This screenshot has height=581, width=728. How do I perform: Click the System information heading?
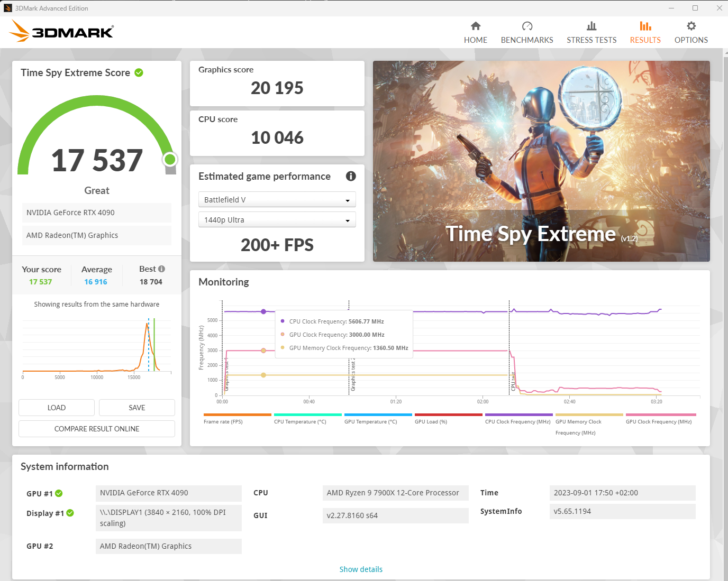point(65,466)
